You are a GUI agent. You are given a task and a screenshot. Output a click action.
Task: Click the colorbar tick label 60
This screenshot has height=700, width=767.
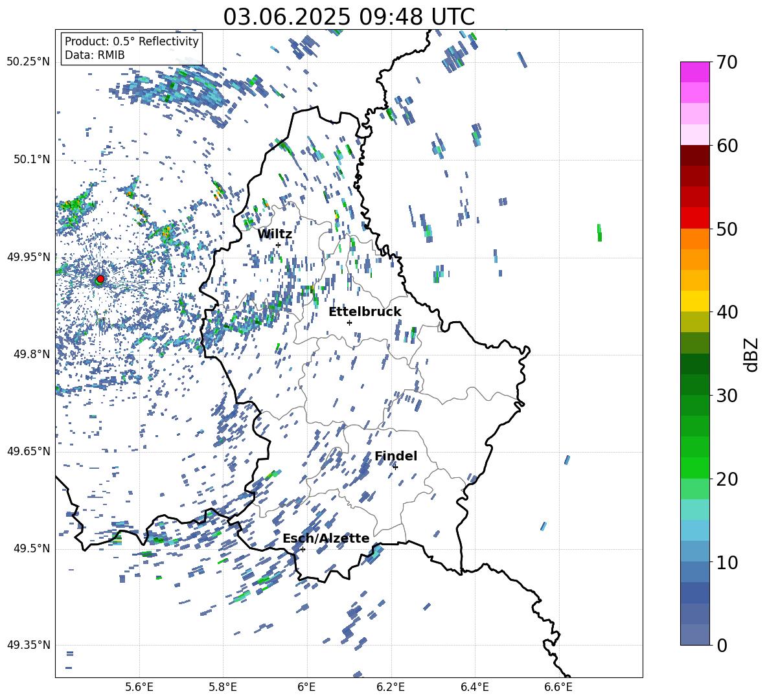click(727, 146)
